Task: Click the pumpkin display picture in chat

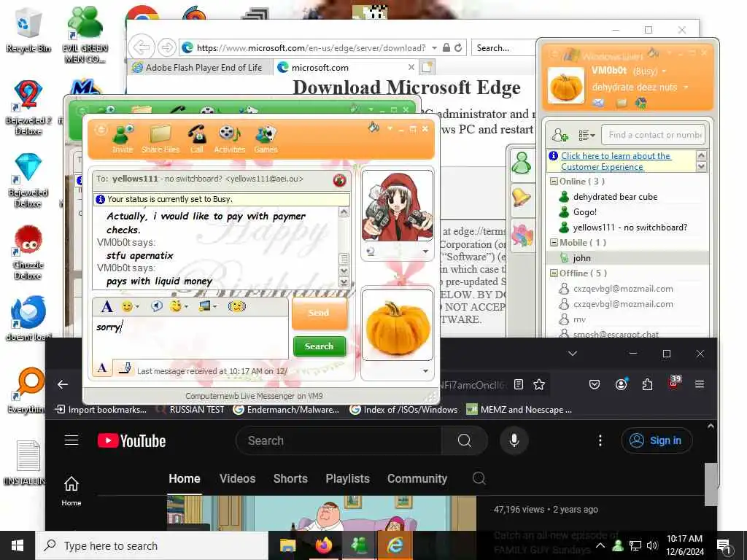Action: pyautogui.click(x=398, y=324)
